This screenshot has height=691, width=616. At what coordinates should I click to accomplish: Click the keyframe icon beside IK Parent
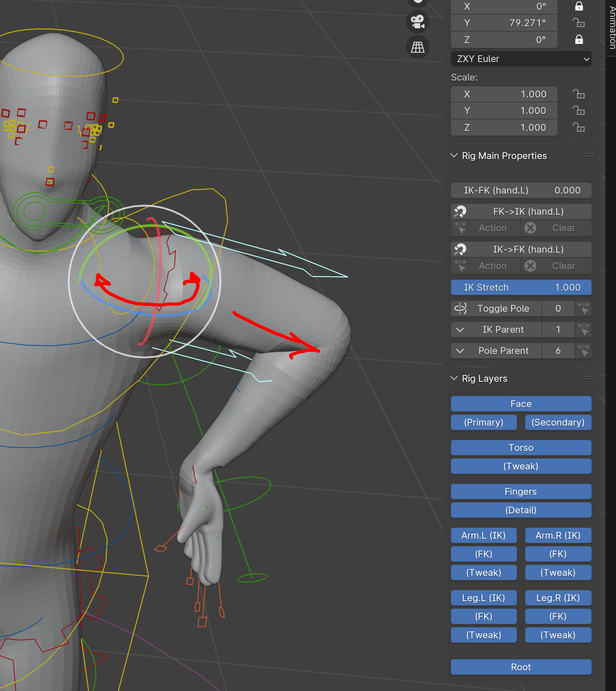tap(584, 329)
